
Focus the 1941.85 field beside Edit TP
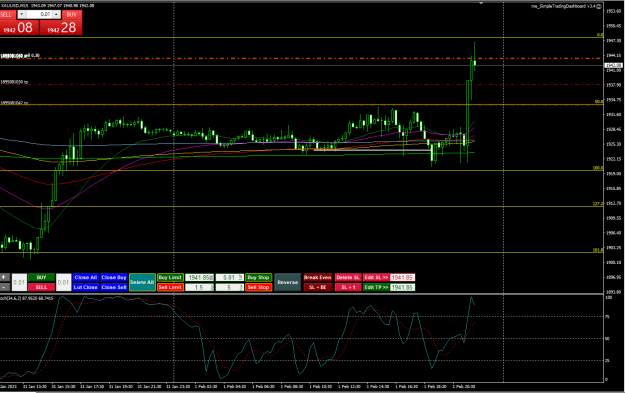click(x=402, y=287)
